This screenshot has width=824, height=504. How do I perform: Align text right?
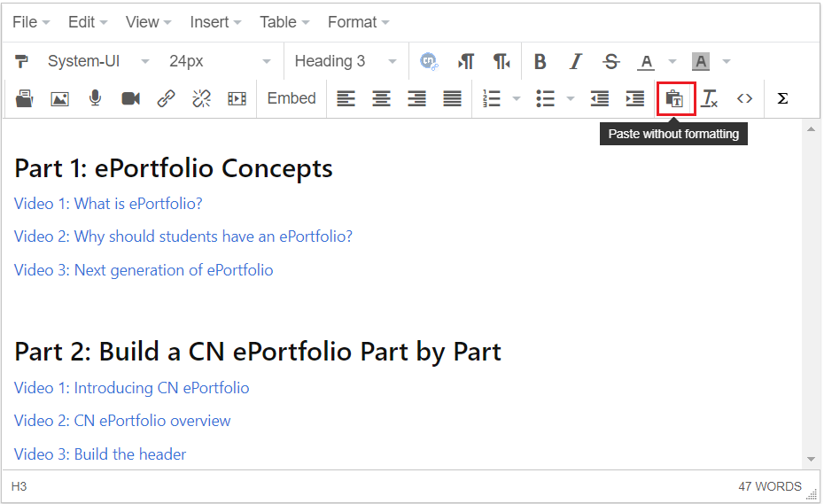pyautogui.click(x=416, y=98)
